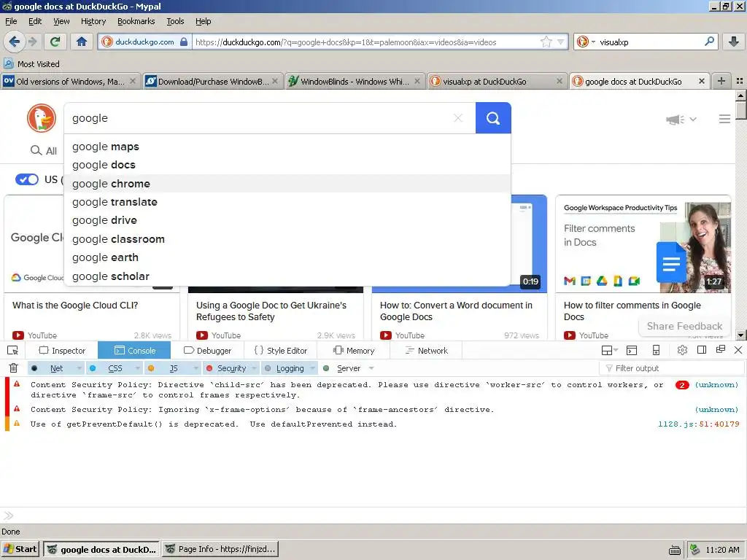Viewport: 747px width, 560px height.
Task: Toggle the Security console filter
Action: [x=227, y=368]
